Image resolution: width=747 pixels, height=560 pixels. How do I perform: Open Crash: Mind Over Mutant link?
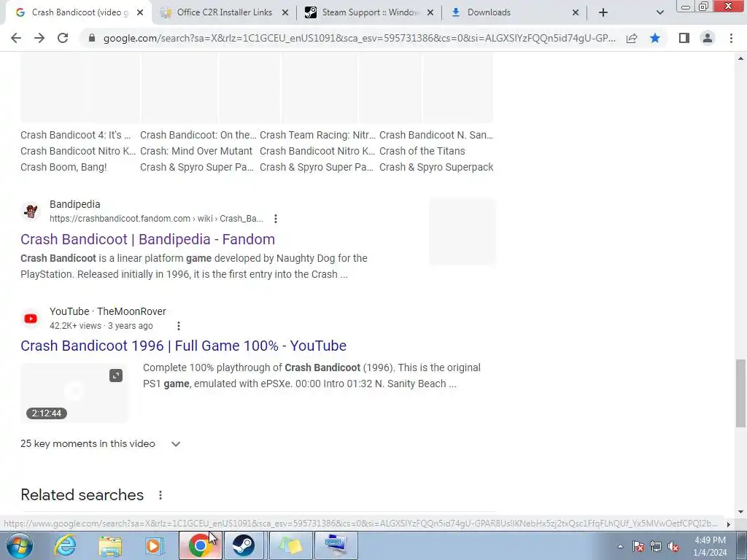tap(196, 151)
